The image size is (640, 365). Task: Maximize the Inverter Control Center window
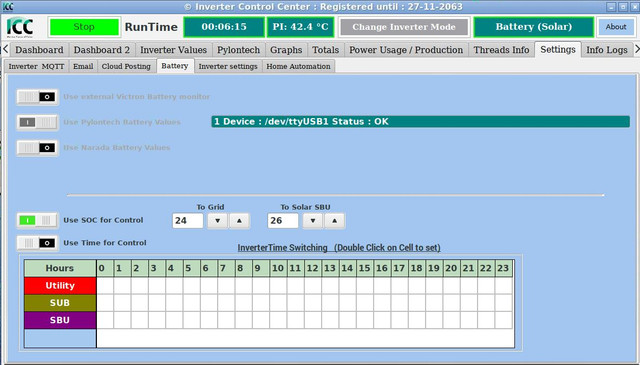coord(623,7)
